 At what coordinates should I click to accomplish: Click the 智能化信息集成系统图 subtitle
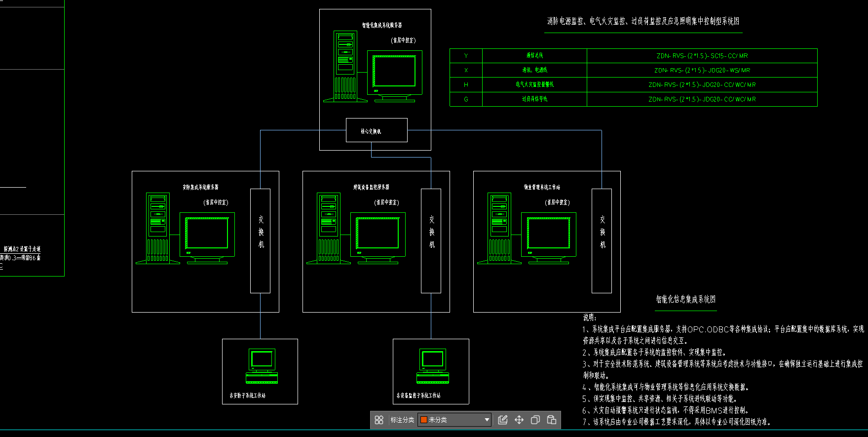(x=685, y=299)
